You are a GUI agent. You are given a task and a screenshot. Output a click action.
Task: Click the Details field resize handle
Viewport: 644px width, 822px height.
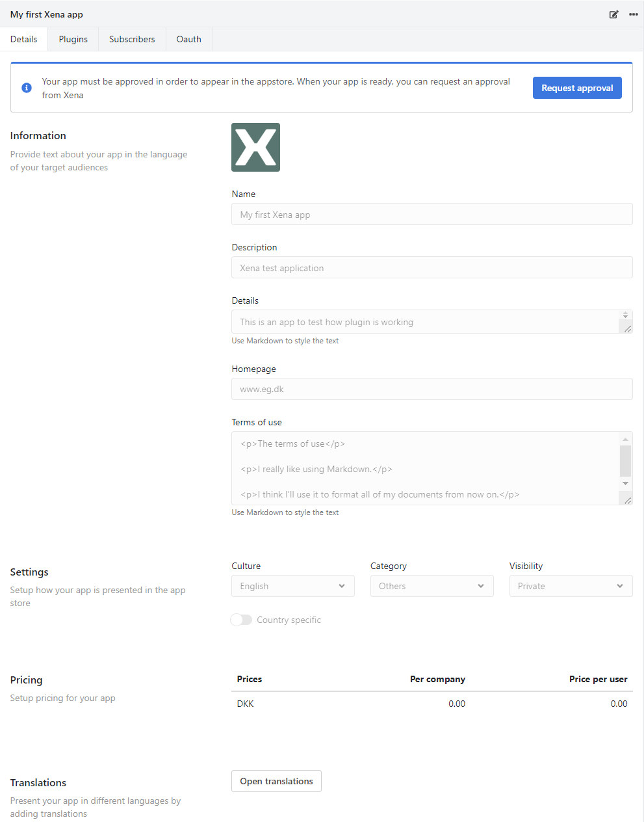coord(628,329)
